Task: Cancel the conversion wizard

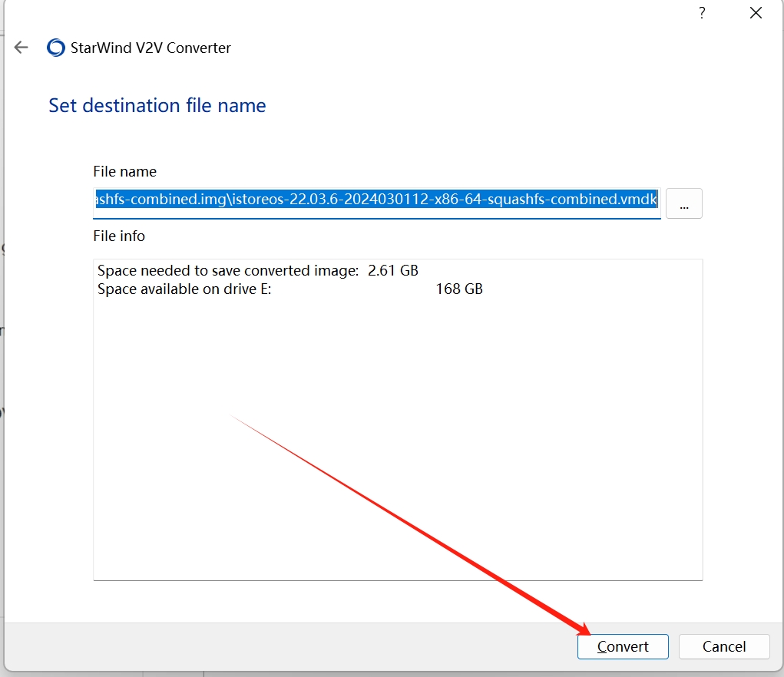Action: coord(724,646)
